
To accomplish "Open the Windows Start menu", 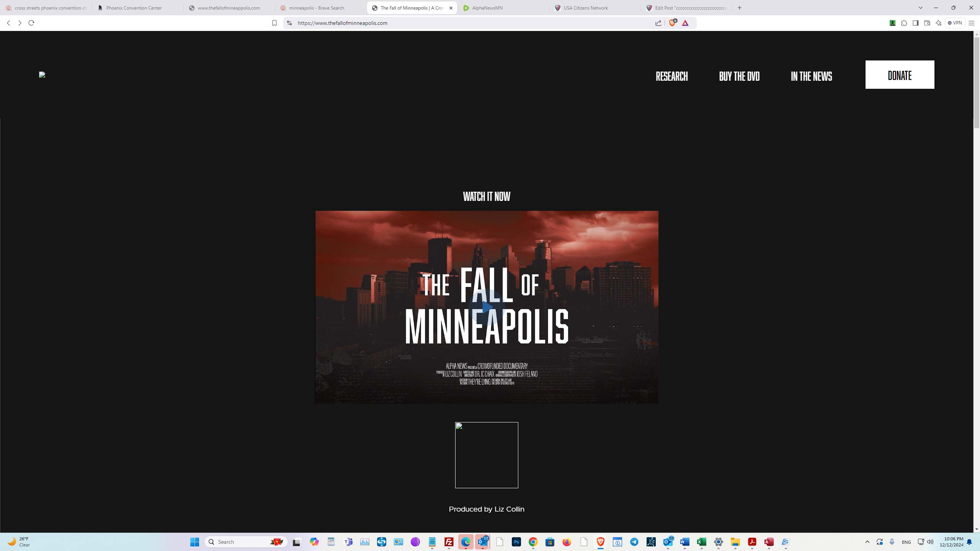I will 195,542.
